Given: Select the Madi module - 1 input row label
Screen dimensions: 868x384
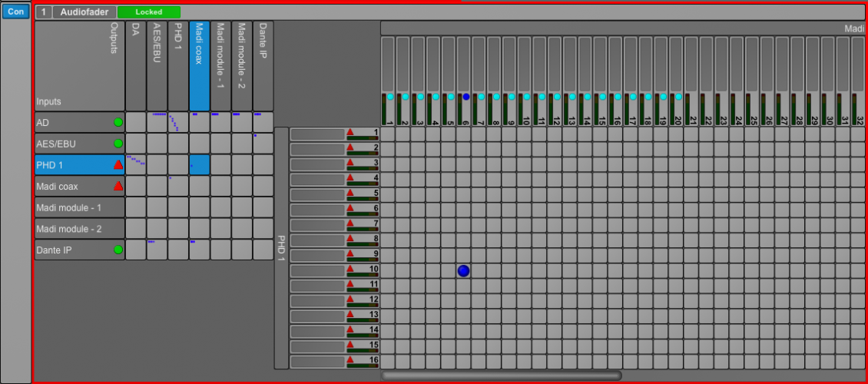Looking at the screenshot, I should tap(79, 207).
